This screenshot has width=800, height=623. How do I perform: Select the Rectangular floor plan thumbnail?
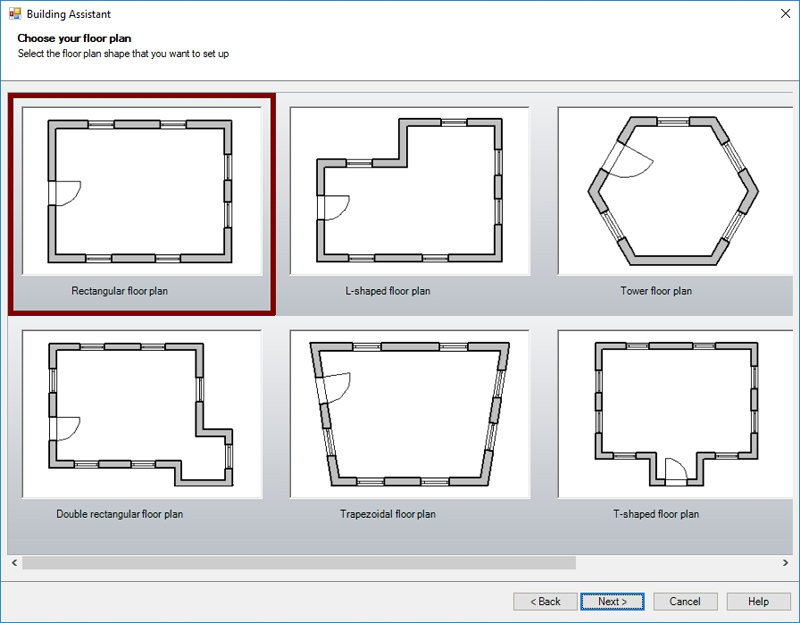pyautogui.click(x=141, y=191)
